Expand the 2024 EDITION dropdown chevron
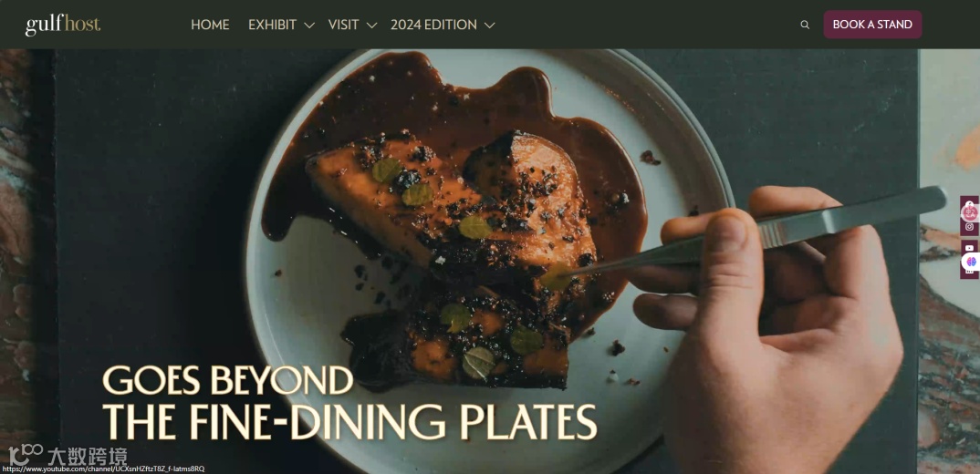980x474 pixels. [x=489, y=26]
